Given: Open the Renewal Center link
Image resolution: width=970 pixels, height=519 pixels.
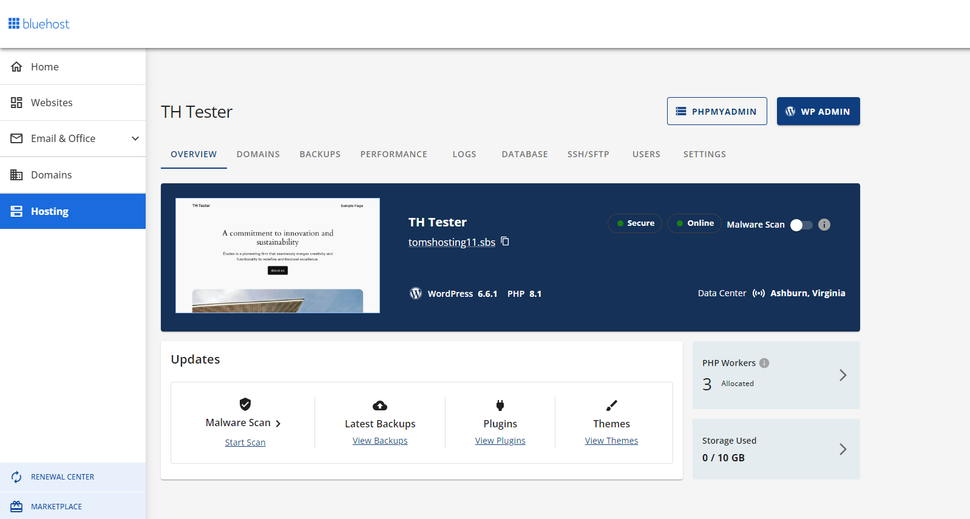Looking at the screenshot, I should click(73, 477).
